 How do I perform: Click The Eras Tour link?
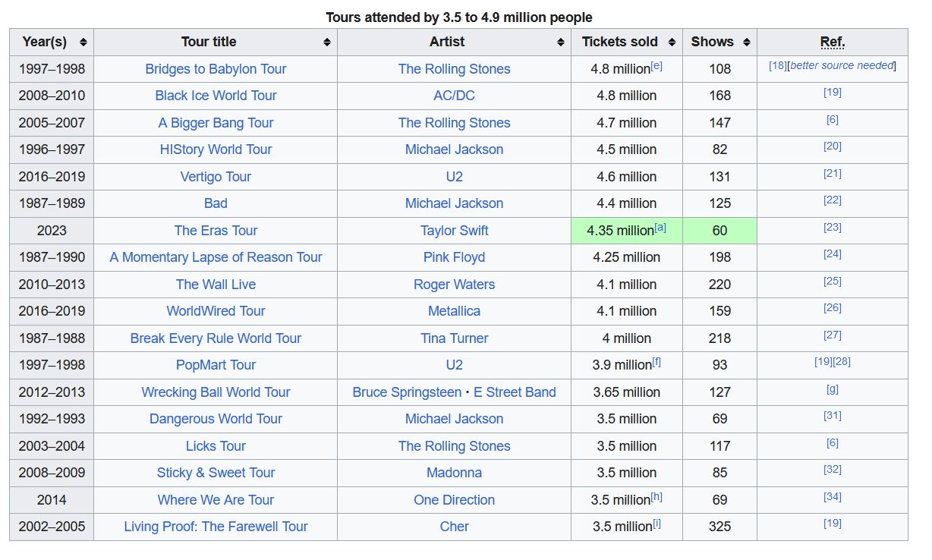pos(216,231)
